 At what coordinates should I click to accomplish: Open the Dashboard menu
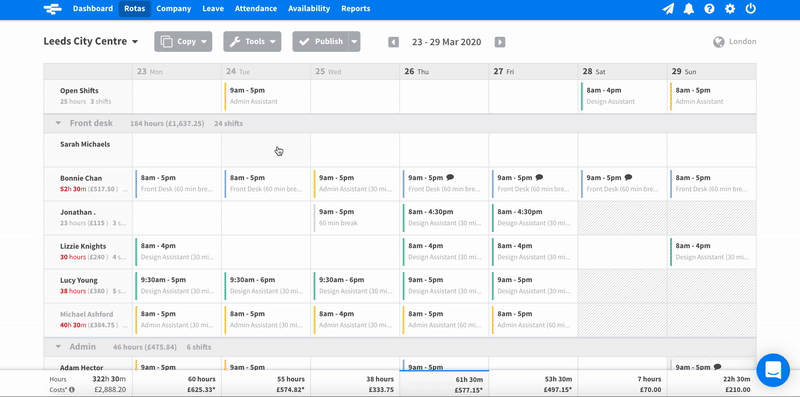click(x=93, y=9)
